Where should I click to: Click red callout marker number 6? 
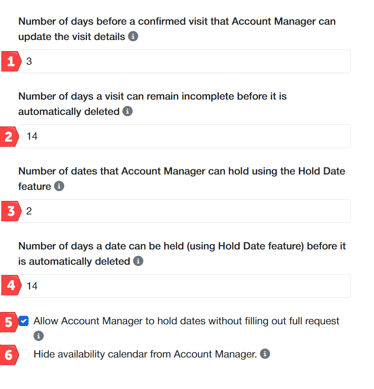click(x=9, y=355)
